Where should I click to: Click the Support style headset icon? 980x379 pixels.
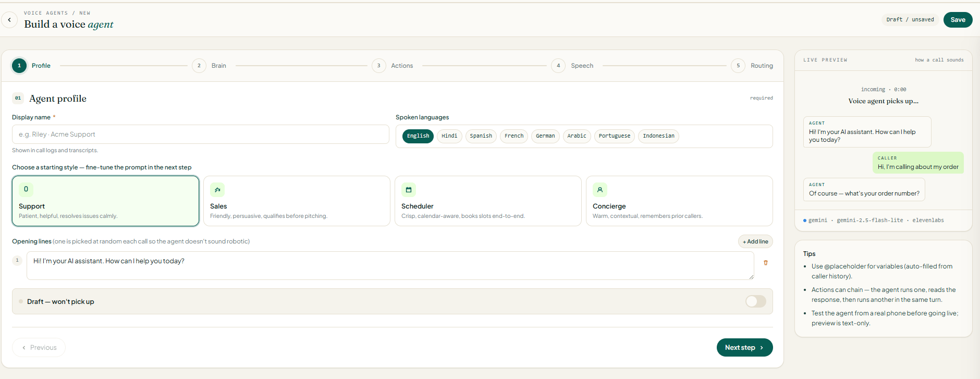[26, 189]
